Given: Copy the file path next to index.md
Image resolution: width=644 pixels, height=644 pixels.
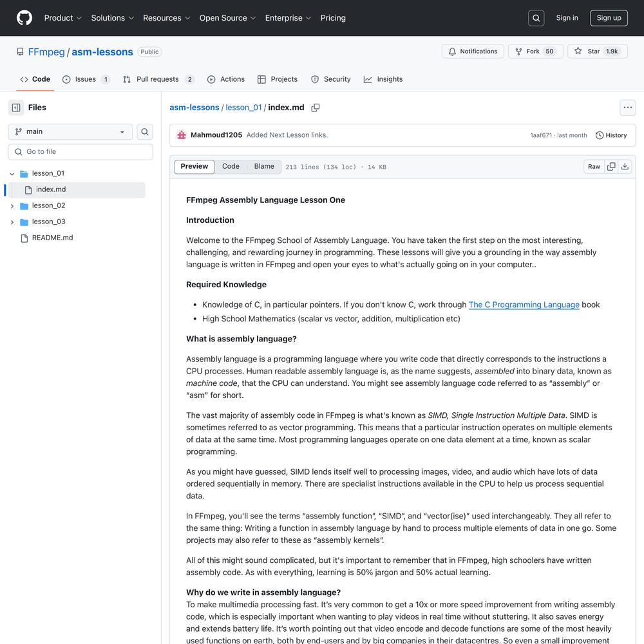Looking at the screenshot, I should pyautogui.click(x=316, y=108).
